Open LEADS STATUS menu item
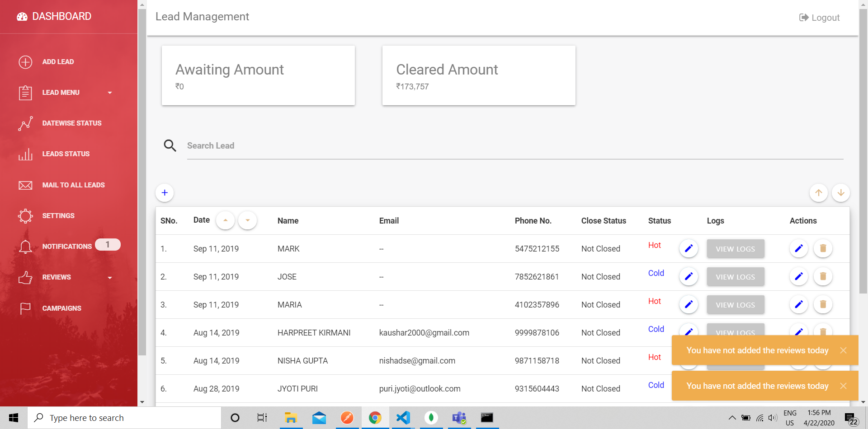 [x=66, y=154]
